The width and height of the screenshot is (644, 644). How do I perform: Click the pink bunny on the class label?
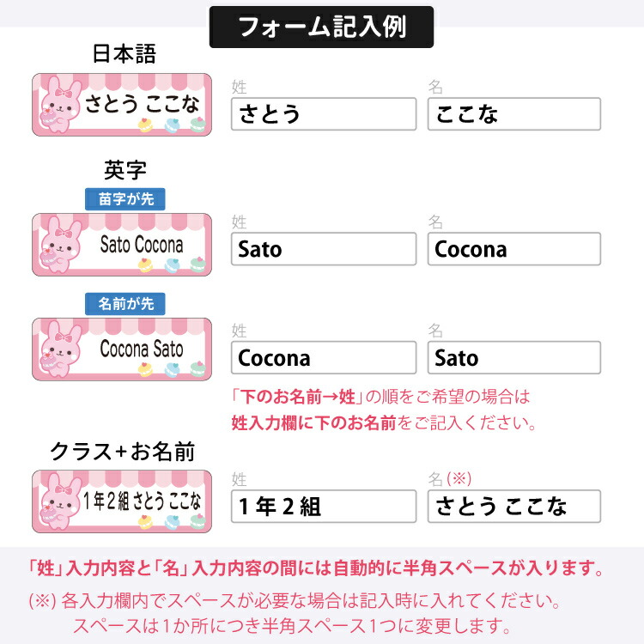[61, 502]
